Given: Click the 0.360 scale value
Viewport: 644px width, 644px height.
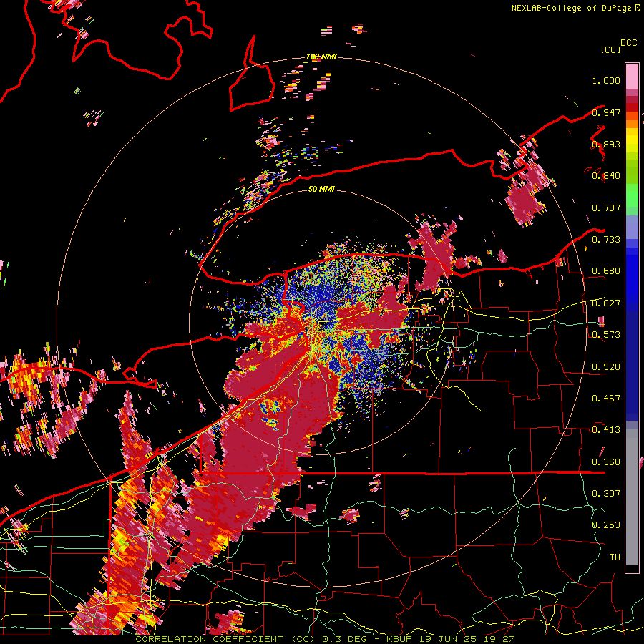Looking at the screenshot, I should 606,462.
